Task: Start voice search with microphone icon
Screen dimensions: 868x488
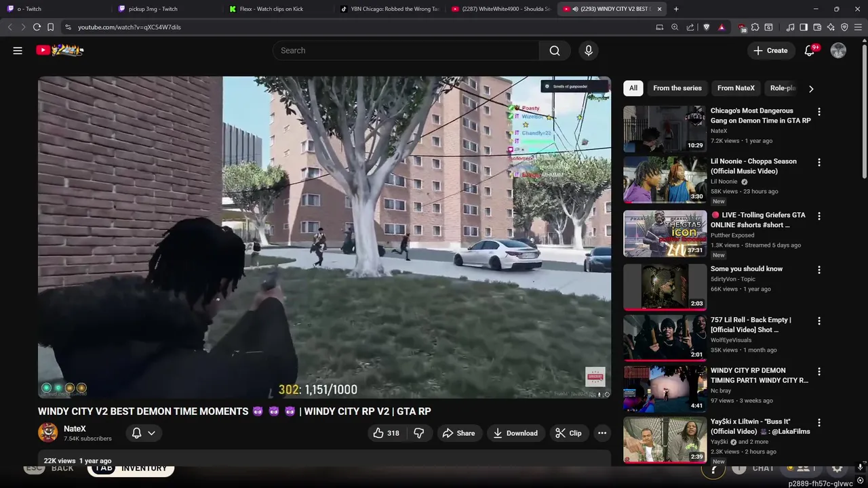Action: (x=589, y=51)
